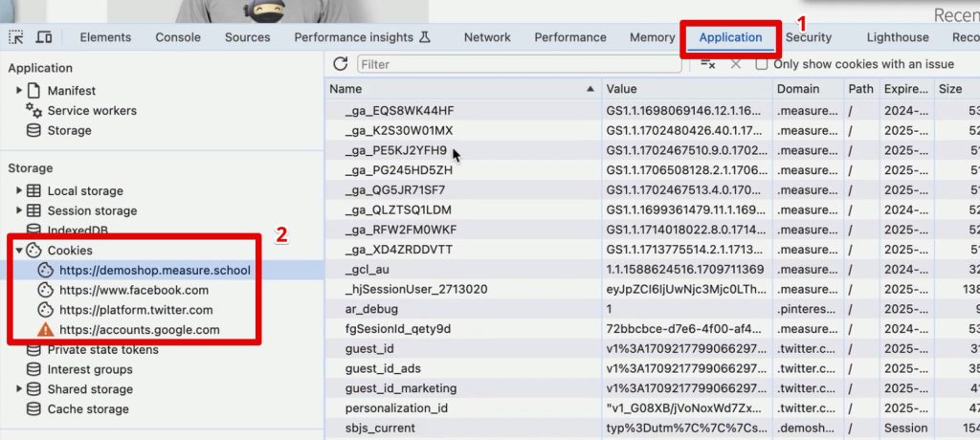
Task: Click the Shared storage database icon
Action: 33,389
